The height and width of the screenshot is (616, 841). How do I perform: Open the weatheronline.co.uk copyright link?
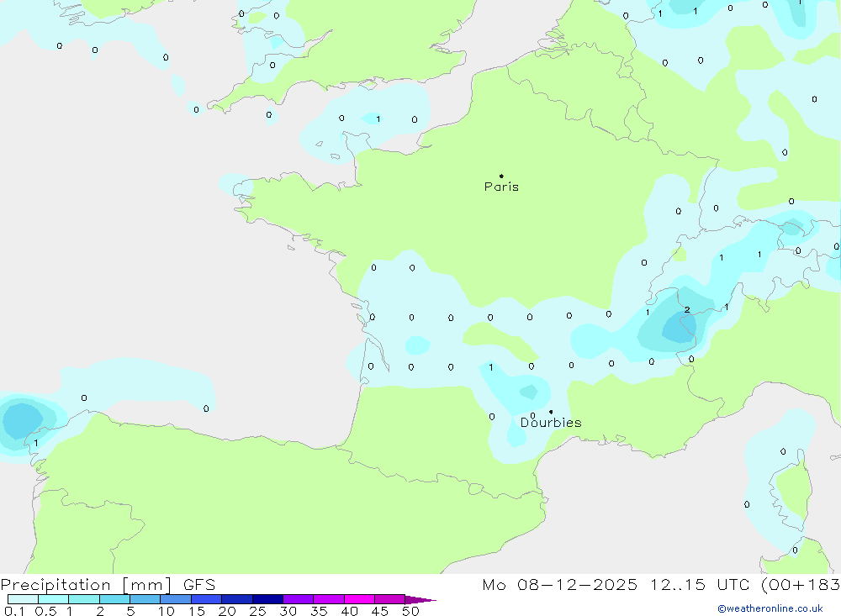pos(770,608)
